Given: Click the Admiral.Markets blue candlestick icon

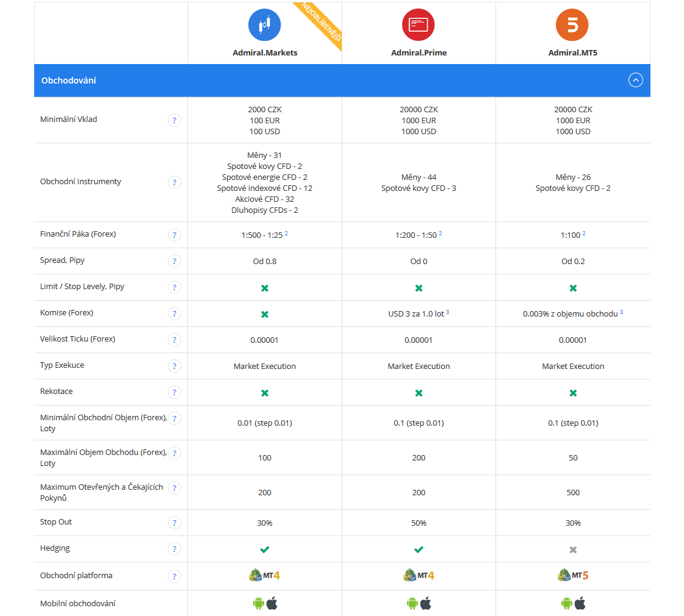Looking at the screenshot, I should pyautogui.click(x=264, y=25).
